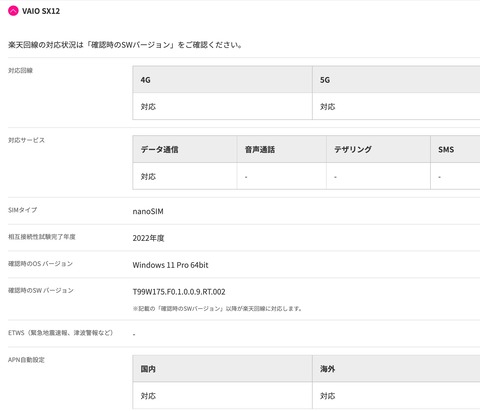Click the データ通信 column header
This screenshot has width=480, height=411.
coord(185,149)
